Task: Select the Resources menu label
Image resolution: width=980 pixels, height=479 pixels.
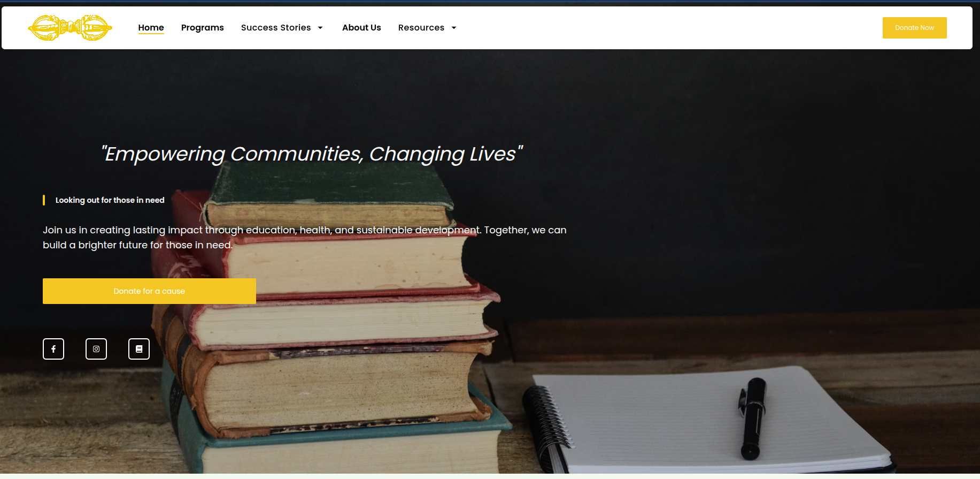Action: (x=421, y=28)
